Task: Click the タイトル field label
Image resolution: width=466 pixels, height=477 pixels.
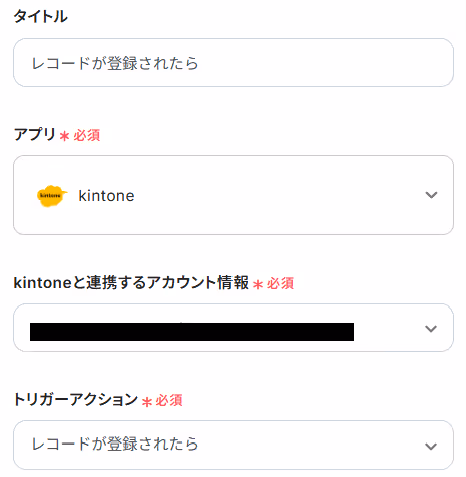Action: coord(40,16)
